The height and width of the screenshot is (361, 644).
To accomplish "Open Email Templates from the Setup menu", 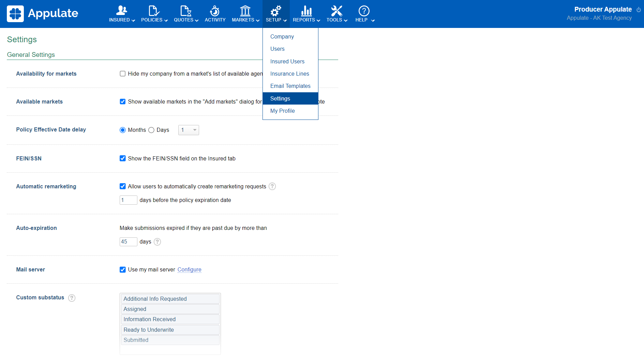I will [290, 86].
